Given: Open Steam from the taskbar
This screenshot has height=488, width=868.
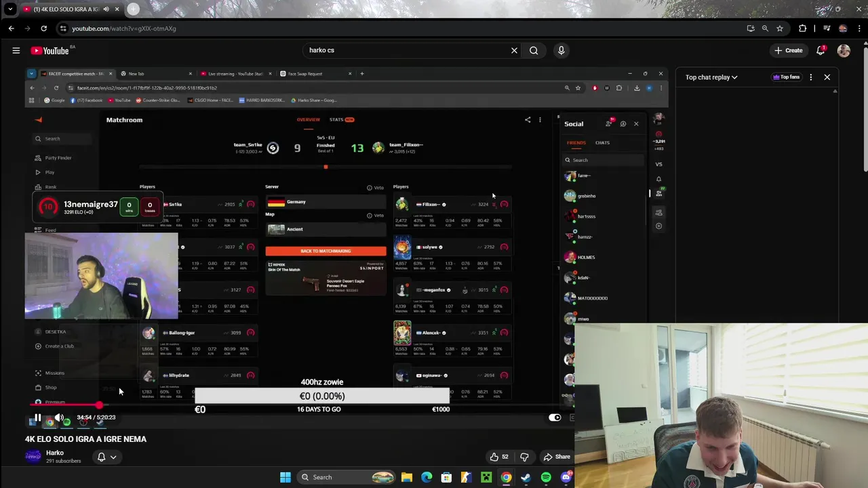Looking at the screenshot, I should pos(526,477).
